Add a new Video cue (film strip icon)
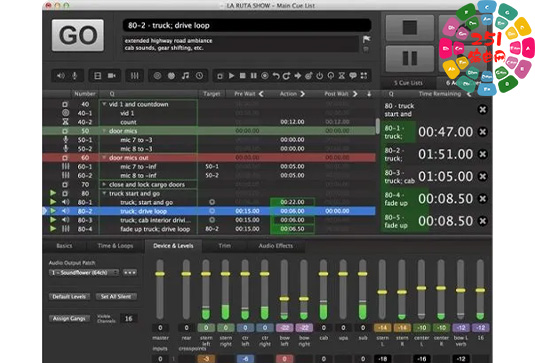535x363 pixels. pos(98,76)
